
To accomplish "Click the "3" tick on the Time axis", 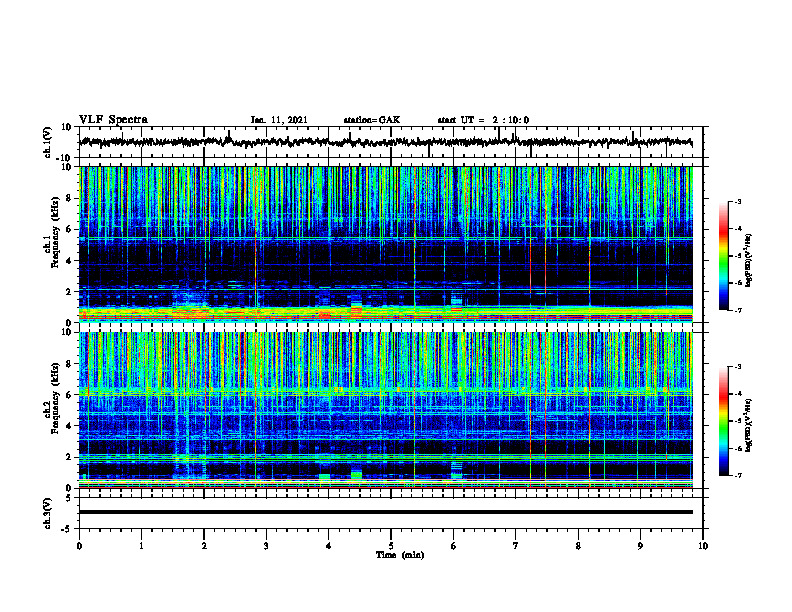I will [x=266, y=546].
